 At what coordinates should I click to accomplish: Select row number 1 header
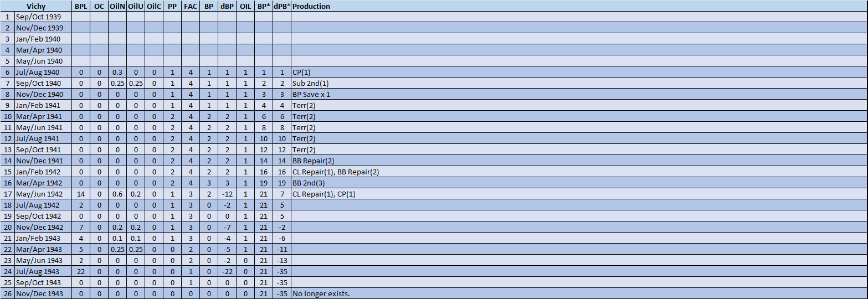[7, 17]
